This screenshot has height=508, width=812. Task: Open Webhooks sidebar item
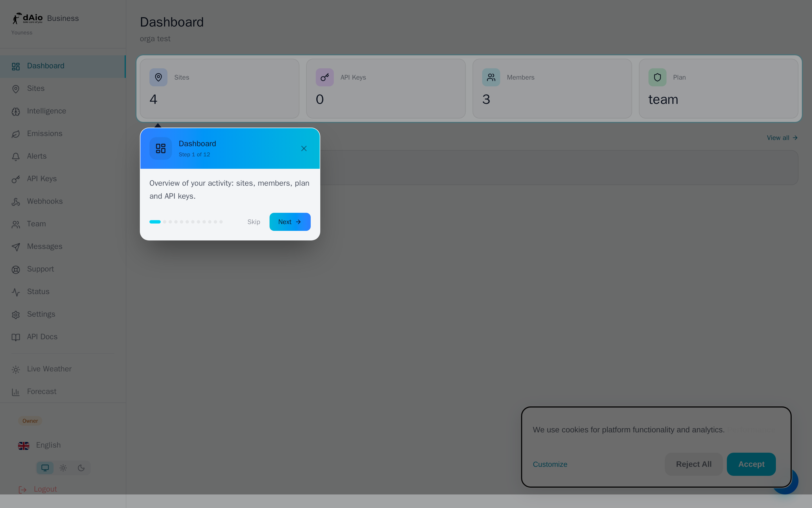[63, 202]
